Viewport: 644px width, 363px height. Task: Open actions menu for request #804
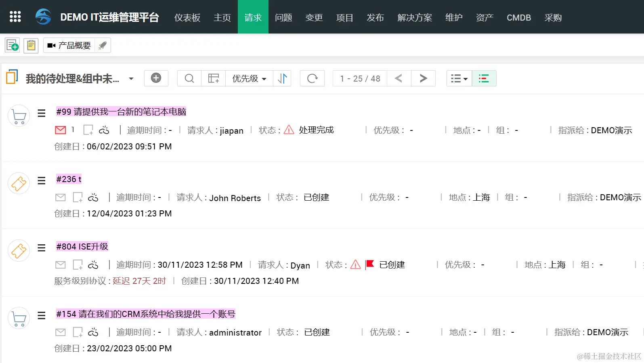point(41,248)
